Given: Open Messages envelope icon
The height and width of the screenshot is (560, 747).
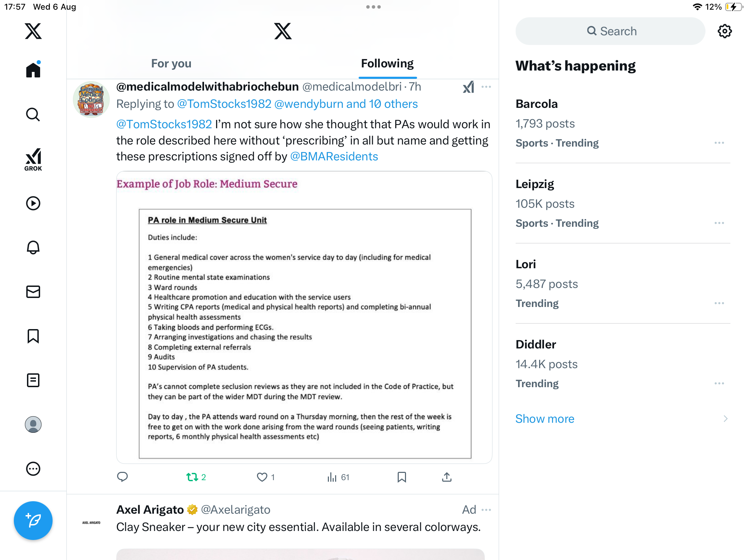Looking at the screenshot, I should pyautogui.click(x=33, y=292).
